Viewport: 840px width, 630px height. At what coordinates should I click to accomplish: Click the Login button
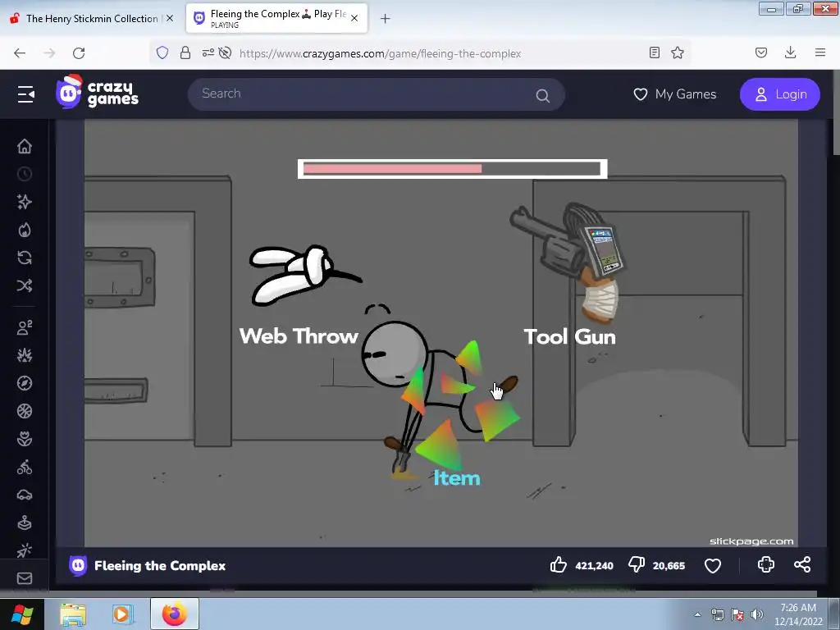pyautogui.click(x=780, y=94)
